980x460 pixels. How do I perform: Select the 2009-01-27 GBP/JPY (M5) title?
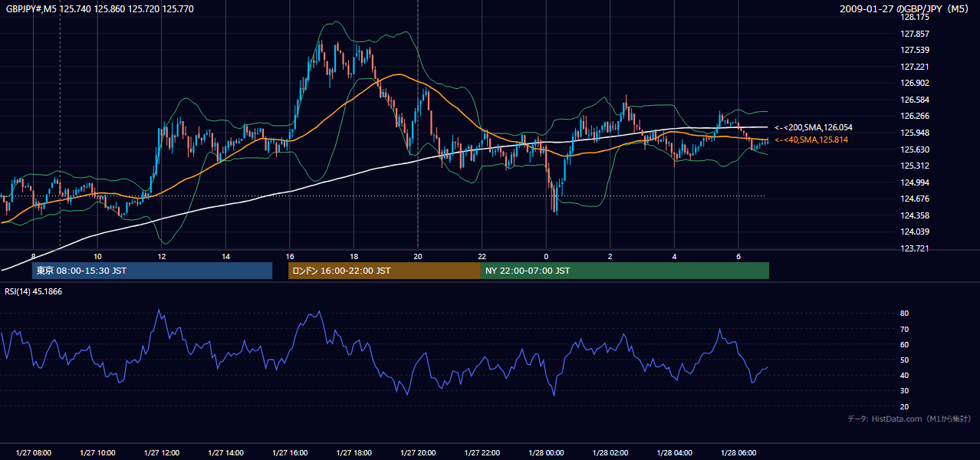point(905,9)
